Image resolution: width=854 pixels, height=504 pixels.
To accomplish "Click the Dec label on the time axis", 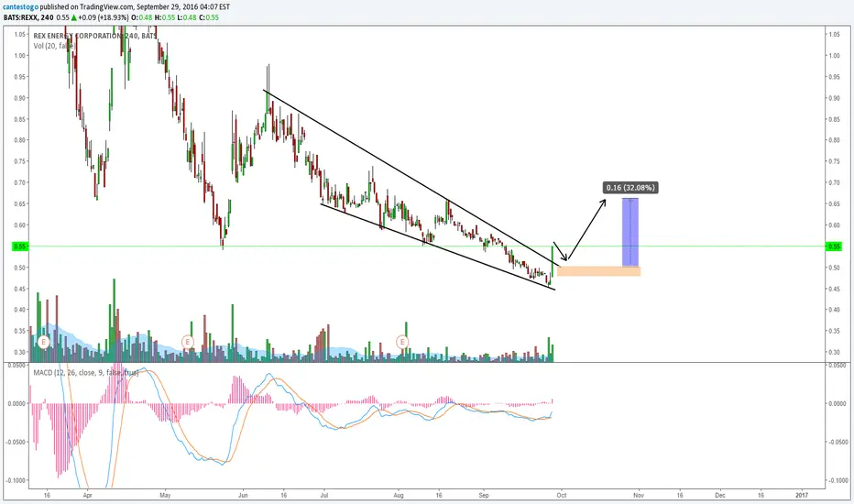I will pyautogui.click(x=720, y=495).
